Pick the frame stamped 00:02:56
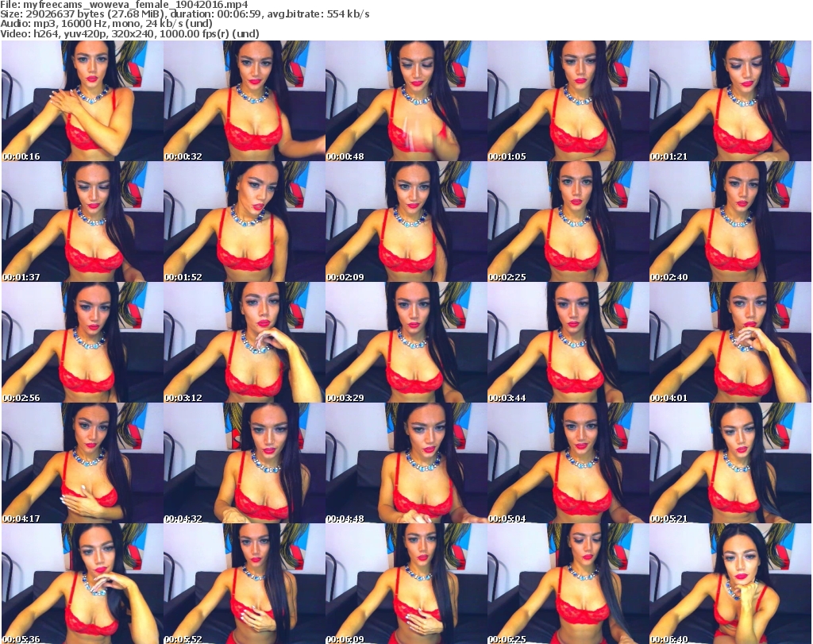 coord(83,343)
